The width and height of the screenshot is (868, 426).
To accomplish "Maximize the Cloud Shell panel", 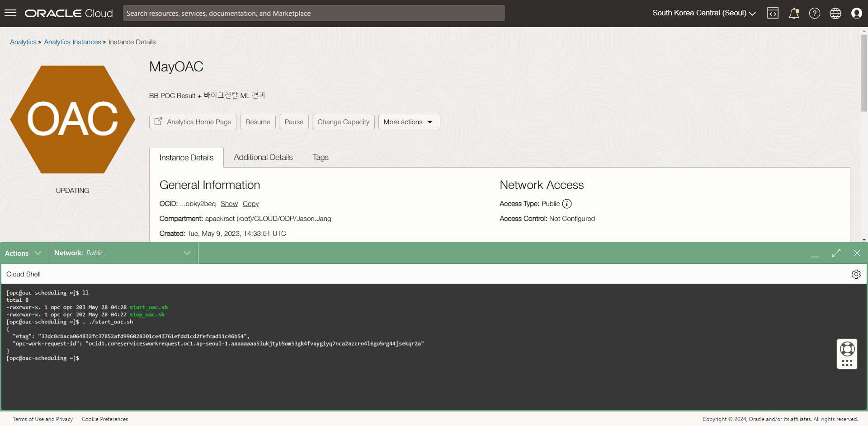I will (x=836, y=253).
